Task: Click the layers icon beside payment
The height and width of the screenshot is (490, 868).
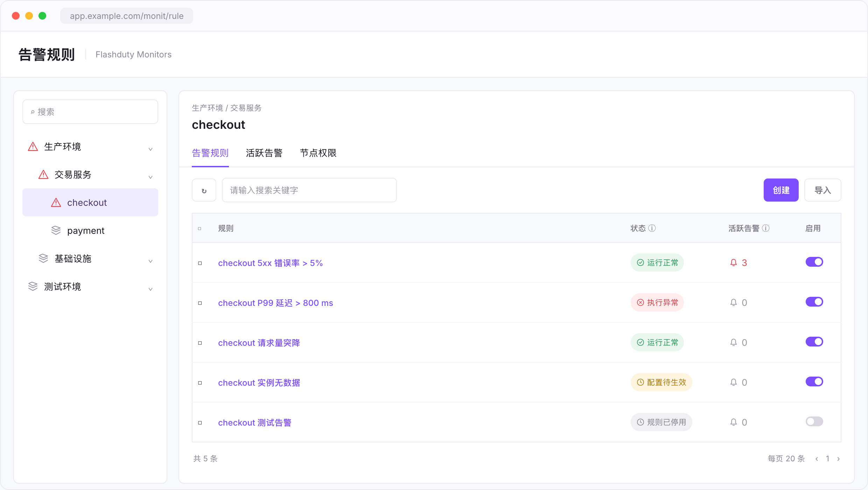Action: pos(56,231)
